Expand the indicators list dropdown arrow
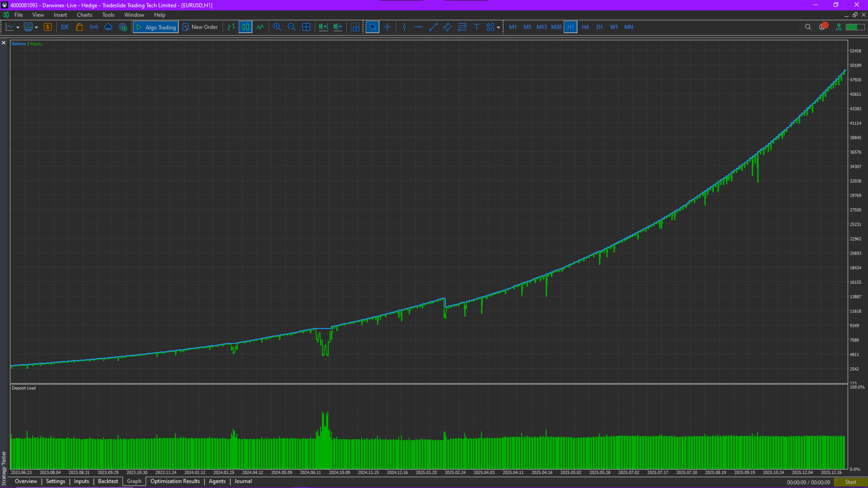The image size is (868, 488). pyautogui.click(x=36, y=28)
